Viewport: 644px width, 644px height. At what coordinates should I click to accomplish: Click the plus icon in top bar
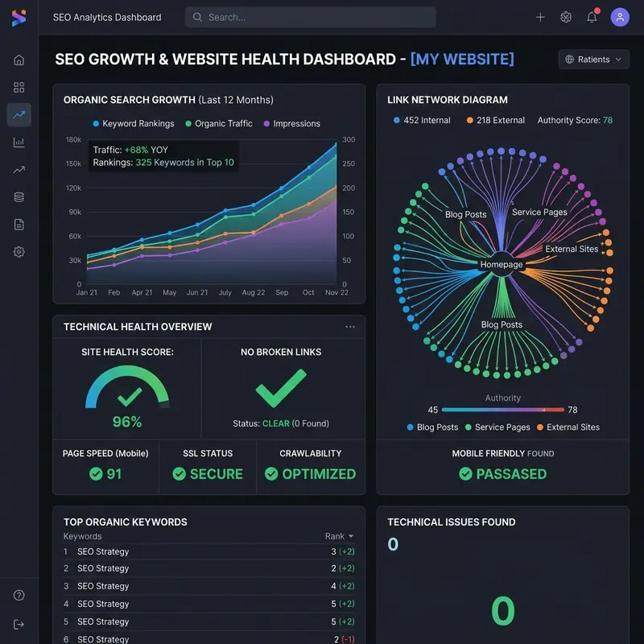540,17
